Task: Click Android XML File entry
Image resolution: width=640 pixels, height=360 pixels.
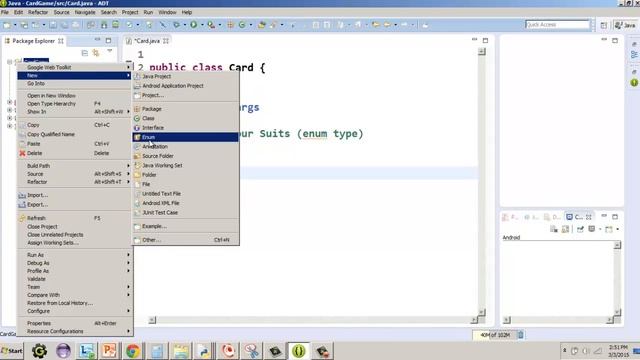Action: pyautogui.click(x=185, y=203)
